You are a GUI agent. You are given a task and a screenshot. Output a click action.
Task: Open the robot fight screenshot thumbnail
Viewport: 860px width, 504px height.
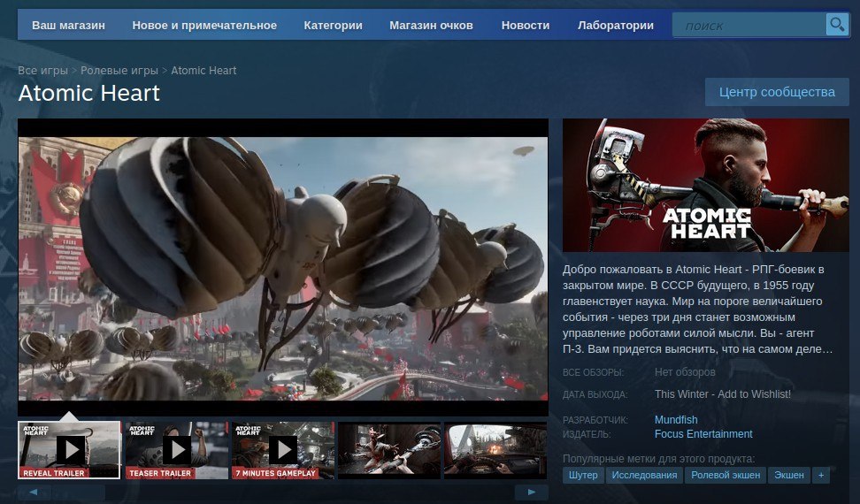(389, 450)
